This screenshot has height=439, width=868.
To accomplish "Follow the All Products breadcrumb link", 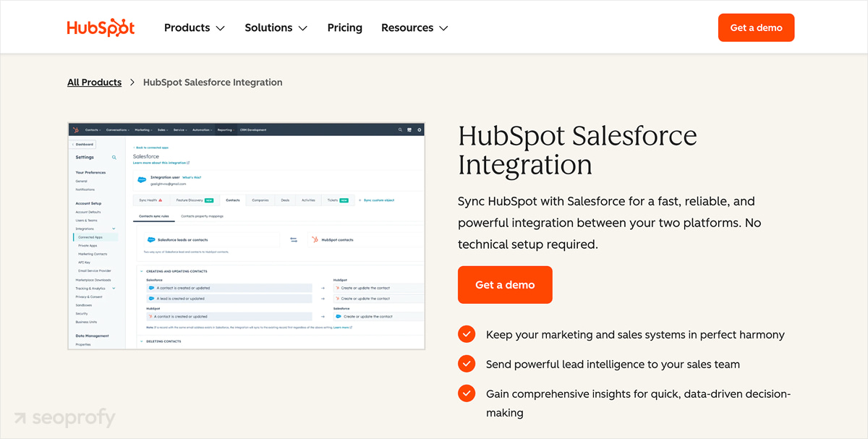I will point(94,82).
